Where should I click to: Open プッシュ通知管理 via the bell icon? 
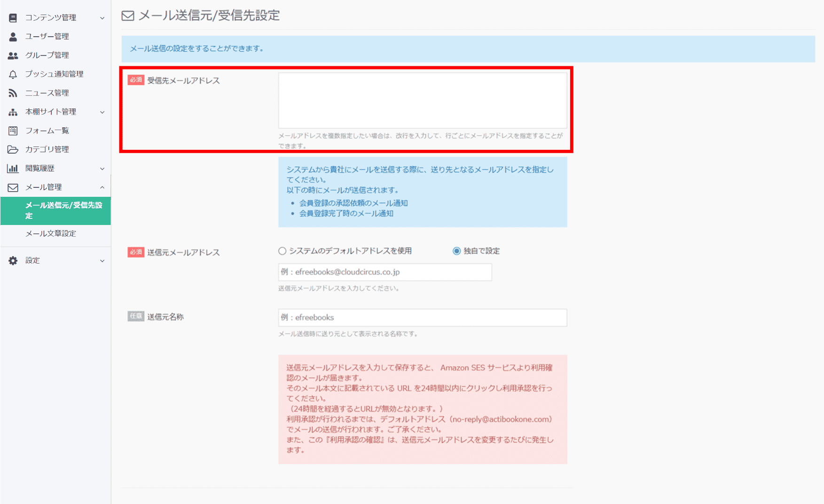tap(12, 74)
